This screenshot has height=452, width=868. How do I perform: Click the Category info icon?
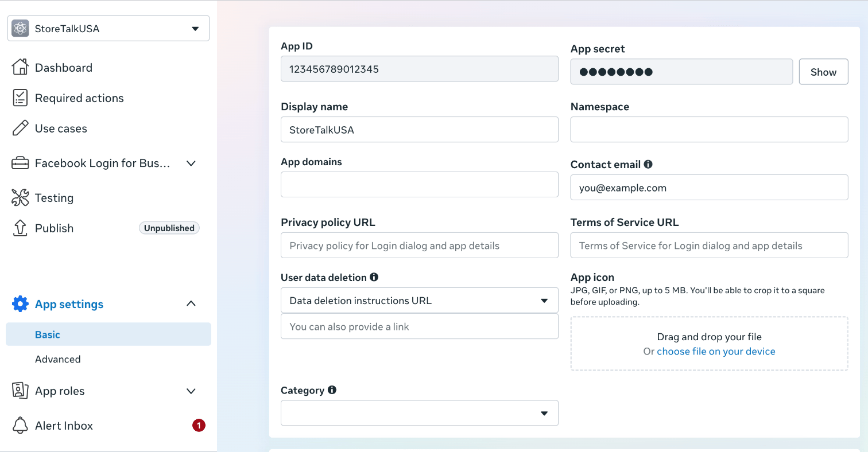332,390
